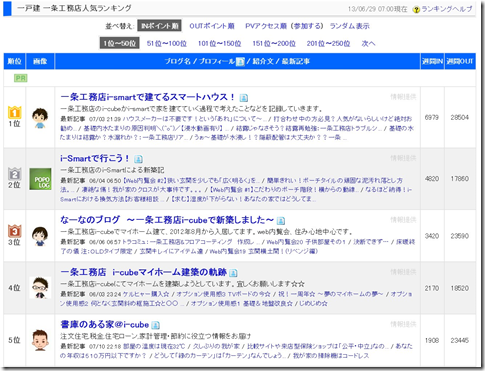Click 情報提供 in the 5位 row
This screenshot has width=485, height=371.
point(403,324)
